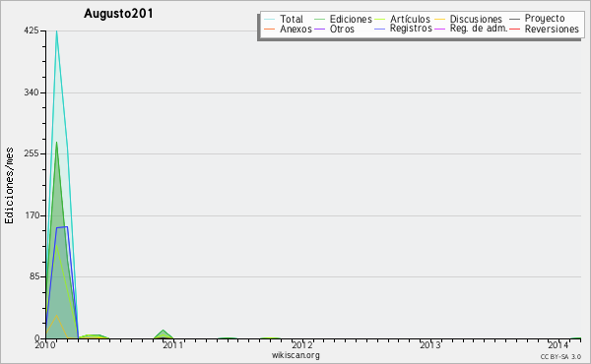Click the small green bump near 2011
Screen dimensions: 591x364
tap(163, 334)
